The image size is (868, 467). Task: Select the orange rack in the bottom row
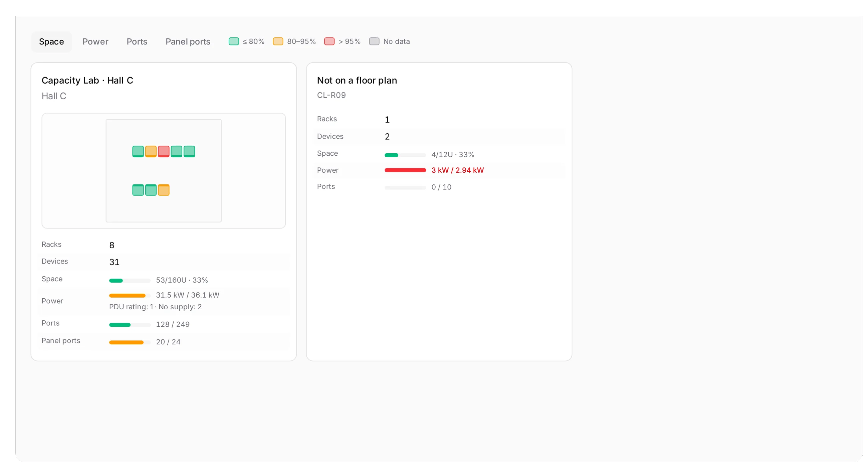164,190
